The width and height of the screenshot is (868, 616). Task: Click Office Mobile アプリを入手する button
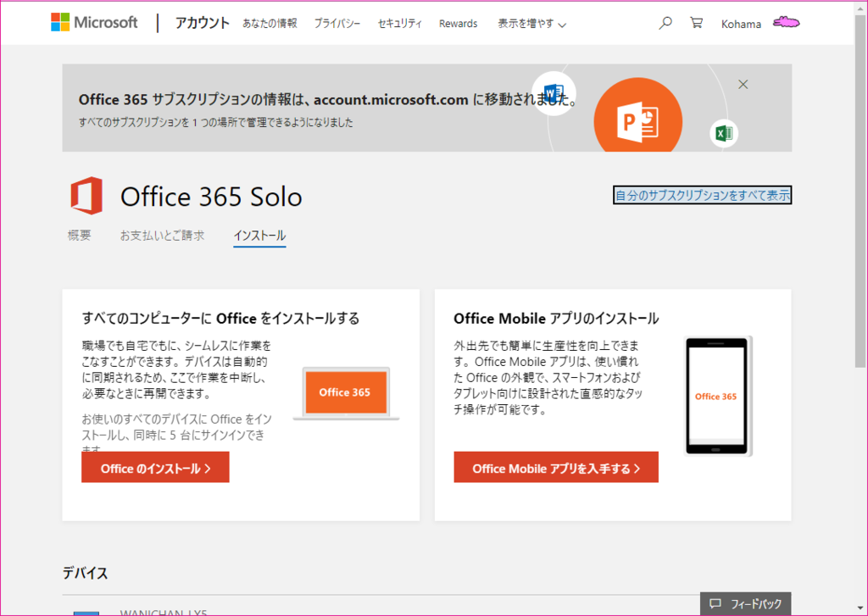click(556, 467)
